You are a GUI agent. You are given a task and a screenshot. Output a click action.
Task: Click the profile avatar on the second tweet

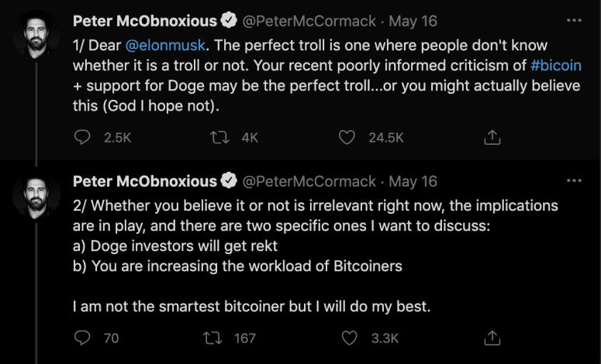(x=36, y=196)
